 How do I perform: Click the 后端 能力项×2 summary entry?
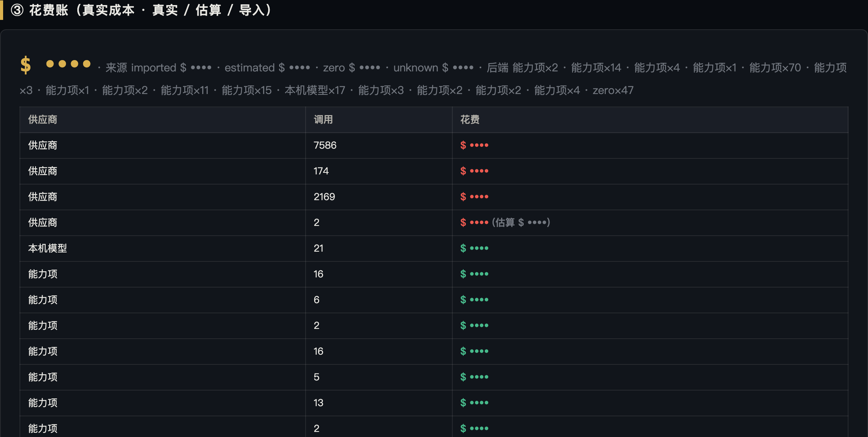522,68
